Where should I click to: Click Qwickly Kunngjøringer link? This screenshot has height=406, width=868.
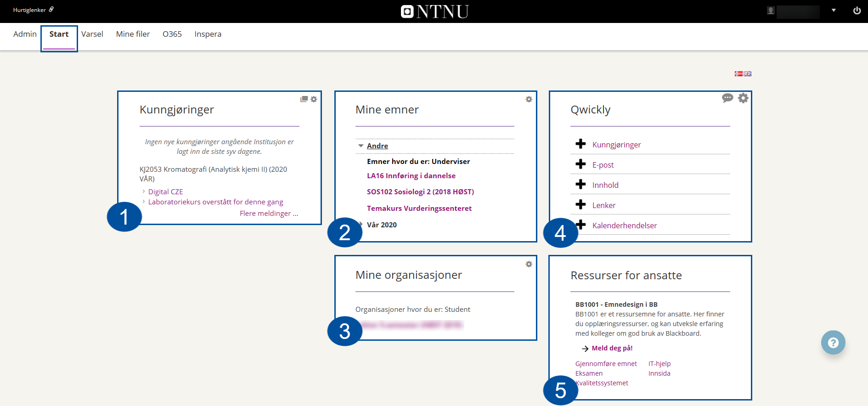point(616,145)
